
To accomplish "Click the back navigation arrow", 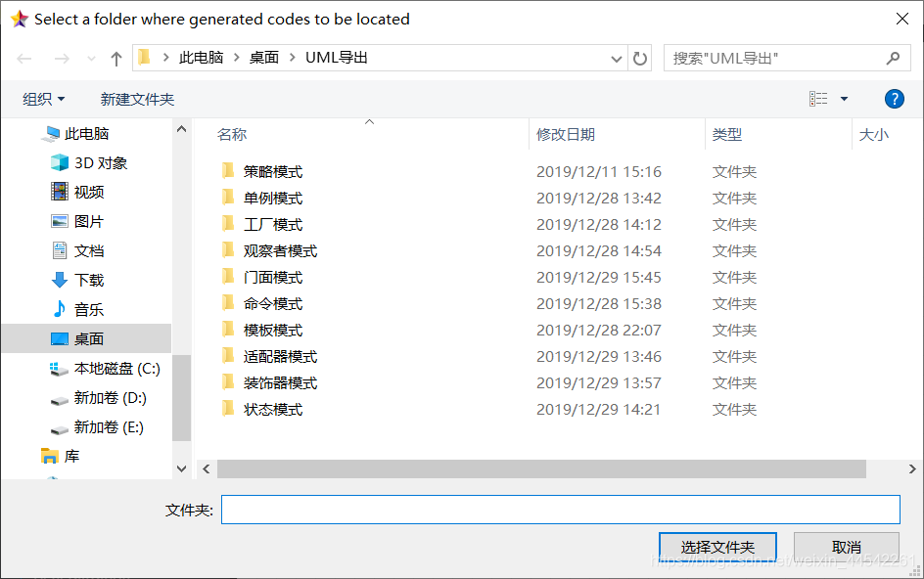I will pos(23,58).
